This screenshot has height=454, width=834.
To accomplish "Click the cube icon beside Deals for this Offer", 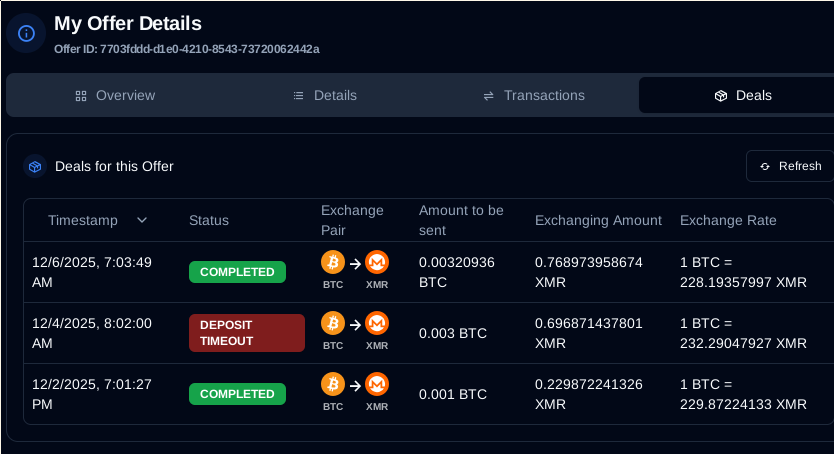I will tap(35, 166).
